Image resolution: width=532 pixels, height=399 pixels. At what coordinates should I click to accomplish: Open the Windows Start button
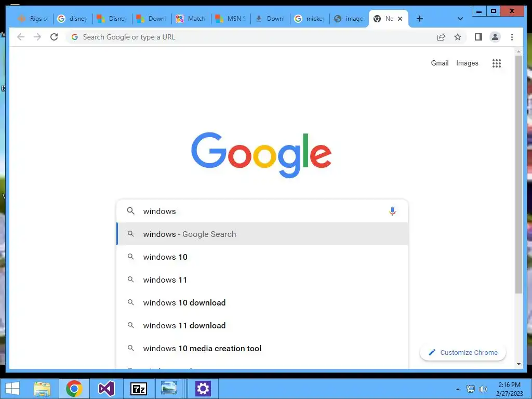coord(12,389)
